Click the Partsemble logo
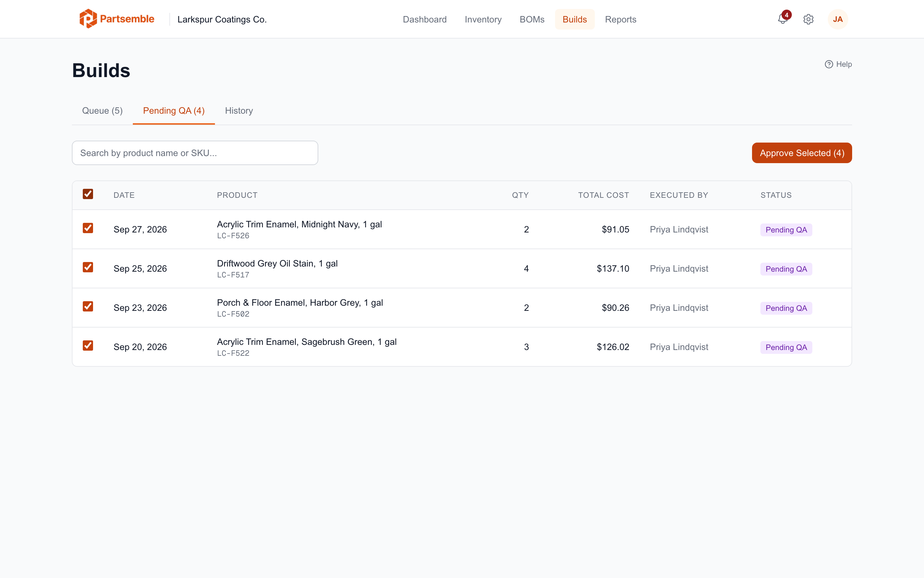924x578 pixels. click(x=116, y=19)
